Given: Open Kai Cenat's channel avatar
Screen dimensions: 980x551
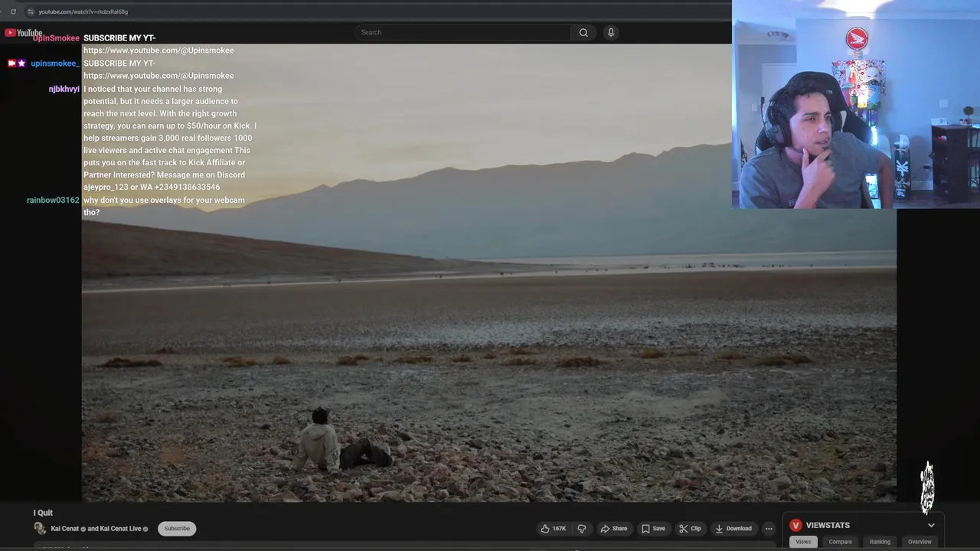Looking at the screenshot, I should click(x=40, y=529).
